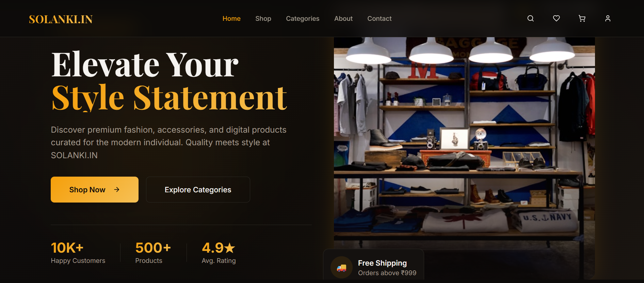Click the Explore Categories button
Screen dimensions: 644x283
198,190
